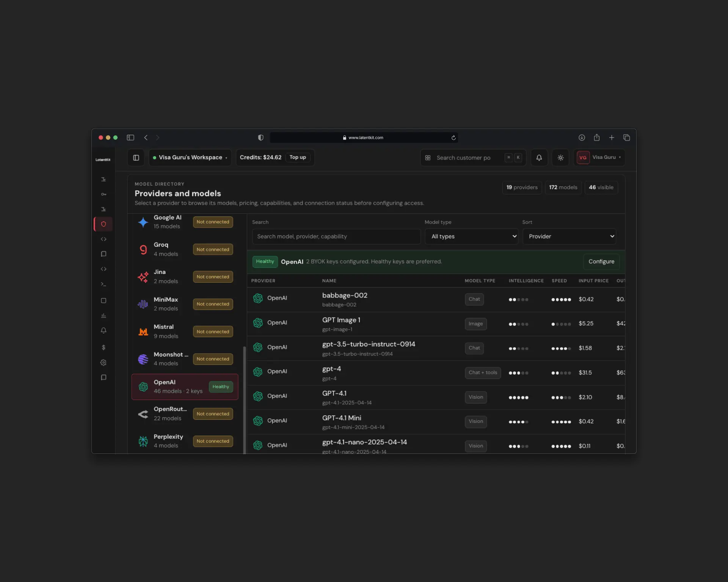The image size is (728, 582).
Task: Click the Top up button
Action: point(298,158)
